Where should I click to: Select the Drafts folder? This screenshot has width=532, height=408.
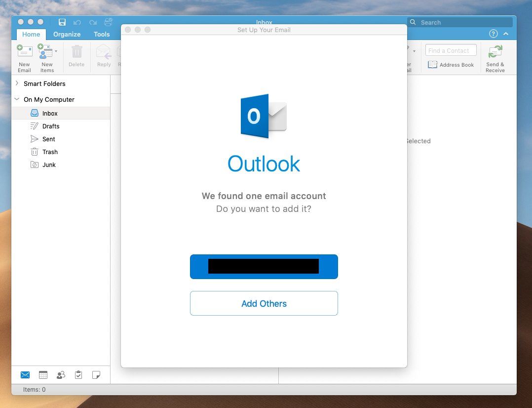[x=61, y=126]
